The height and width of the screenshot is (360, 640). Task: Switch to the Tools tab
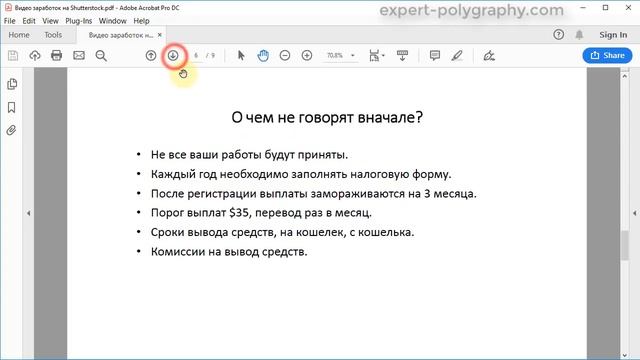pyautogui.click(x=53, y=35)
